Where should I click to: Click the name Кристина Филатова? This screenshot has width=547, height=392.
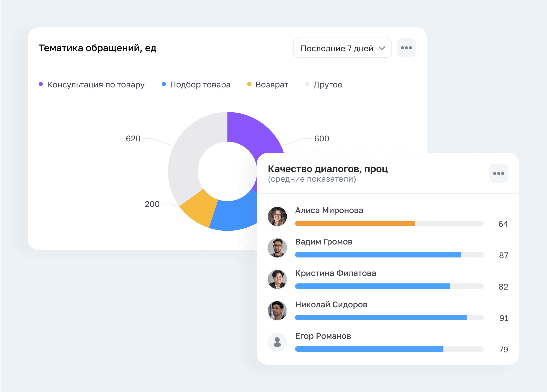pyautogui.click(x=336, y=273)
